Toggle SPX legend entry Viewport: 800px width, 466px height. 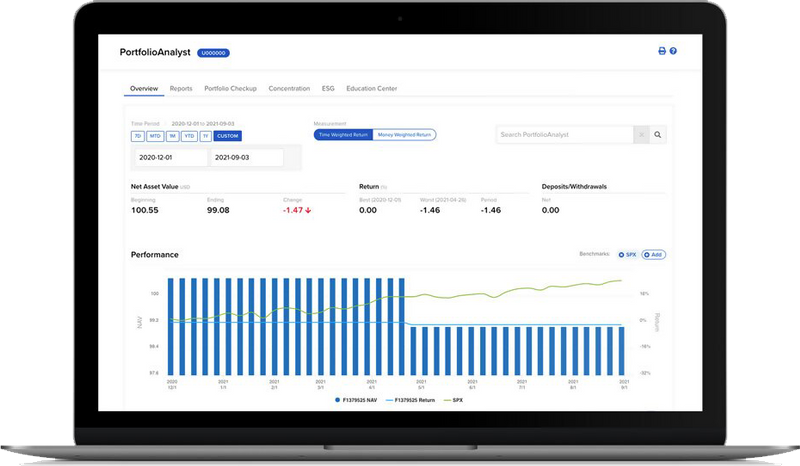tap(454, 400)
